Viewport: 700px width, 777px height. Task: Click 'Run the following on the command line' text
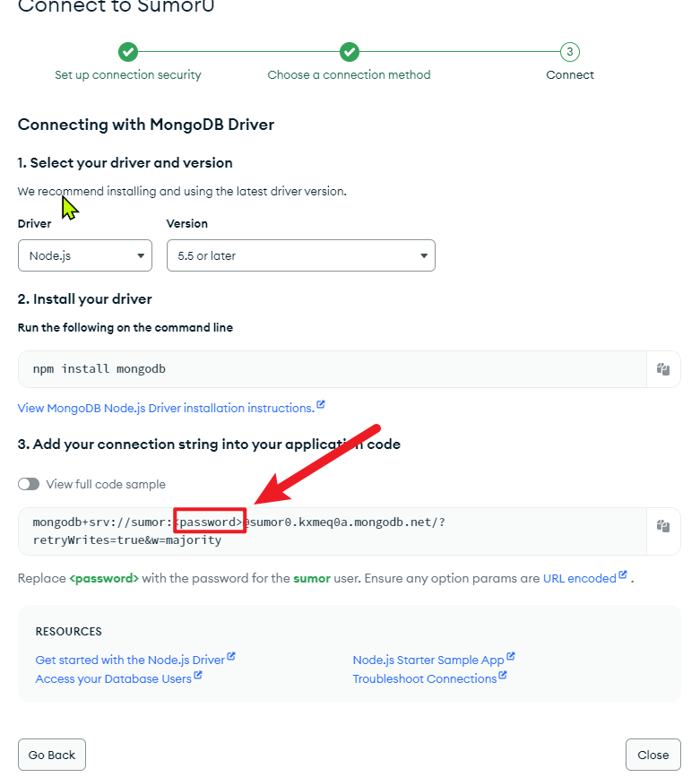click(x=125, y=327)
